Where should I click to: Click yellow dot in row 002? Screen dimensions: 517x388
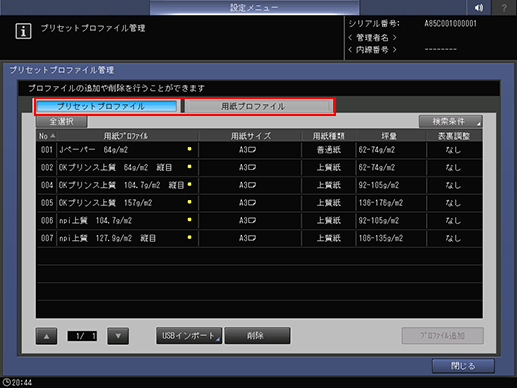click(189, 166)
